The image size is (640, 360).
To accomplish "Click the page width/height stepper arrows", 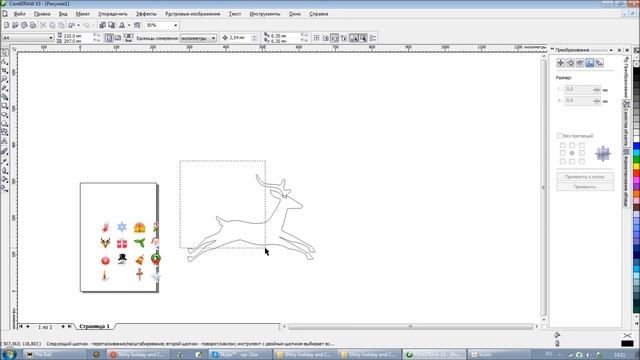I will pyautogui.click(x=97, y=38).
